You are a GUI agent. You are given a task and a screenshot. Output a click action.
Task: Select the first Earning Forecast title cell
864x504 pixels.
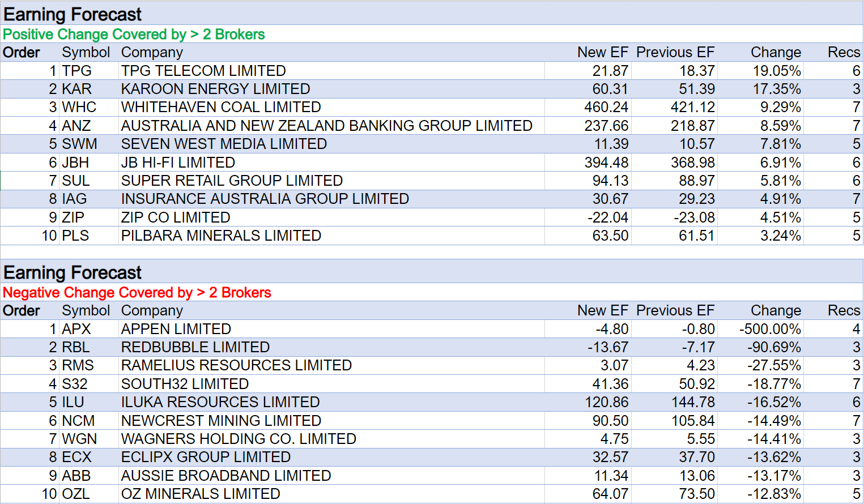(73, 14)
